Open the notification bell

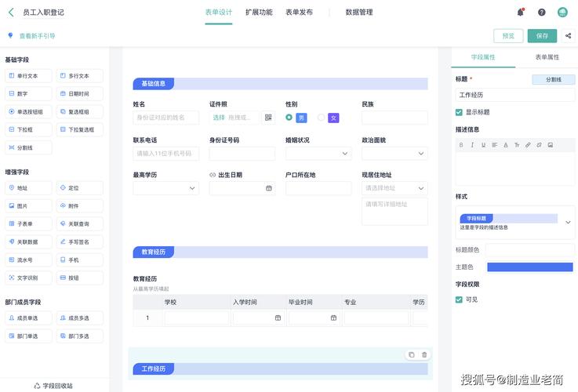pyautogui.click(x=521, y=13)
